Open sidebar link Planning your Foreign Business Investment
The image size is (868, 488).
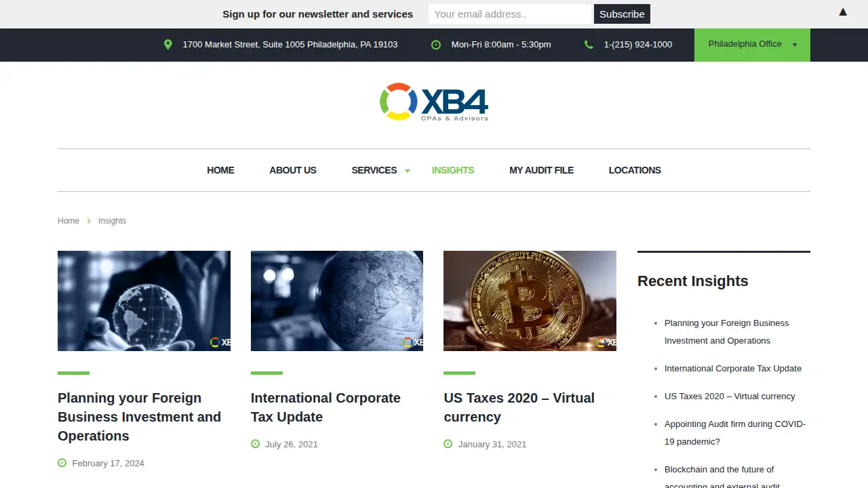(x=727, y=332)
